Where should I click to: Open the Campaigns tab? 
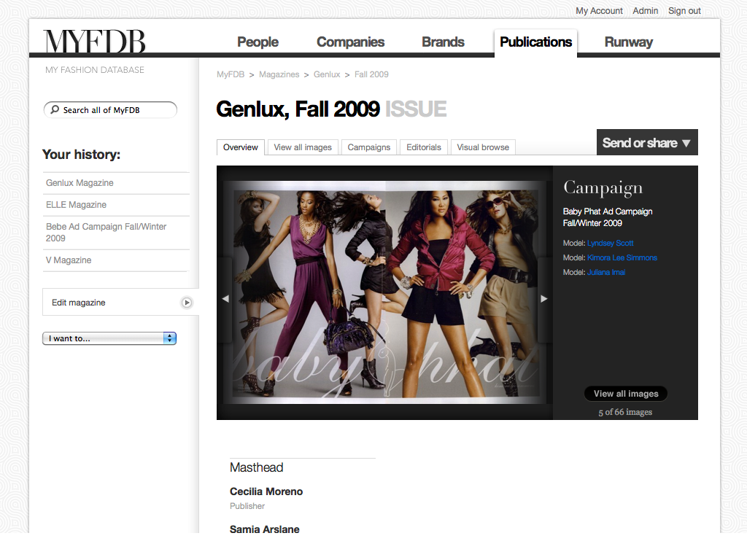point(368,147)
